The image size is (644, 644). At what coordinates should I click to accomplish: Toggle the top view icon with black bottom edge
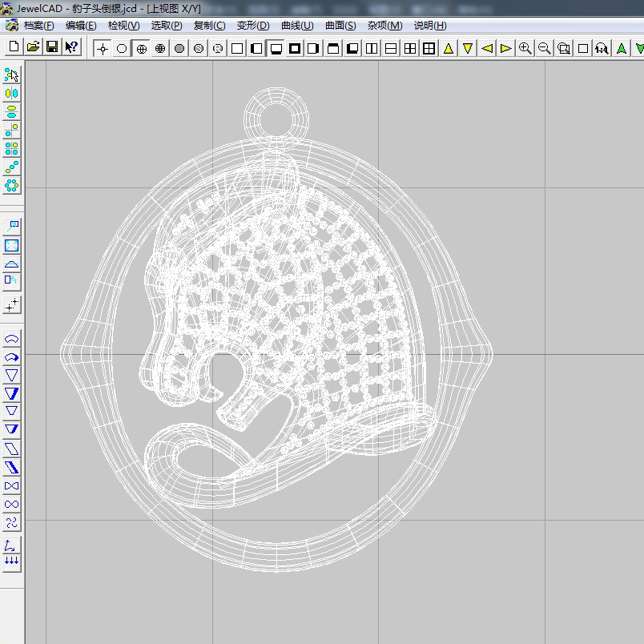(276, 49)
